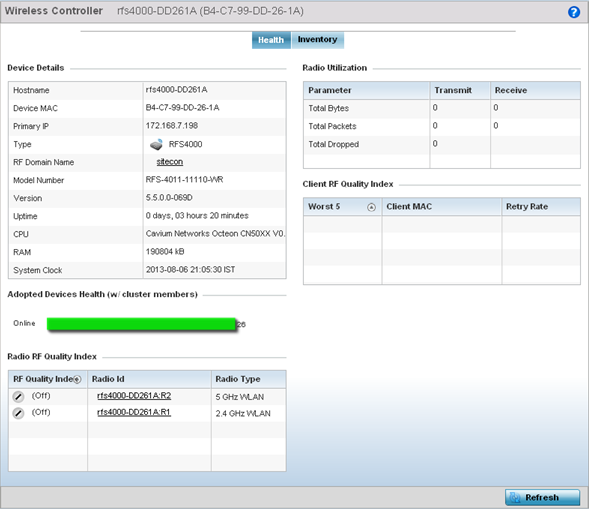Click the Off status icon for radio R2
Viewport: 589px width, 509px height.
click(x=18, y=396)
